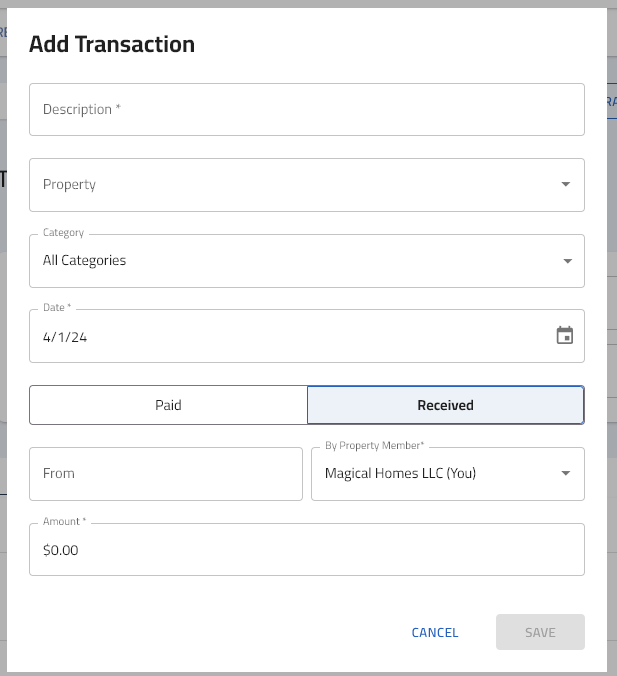617x676 pixels.
Task: Click the 4/1/24 date value
Action: tap(65, 337)
